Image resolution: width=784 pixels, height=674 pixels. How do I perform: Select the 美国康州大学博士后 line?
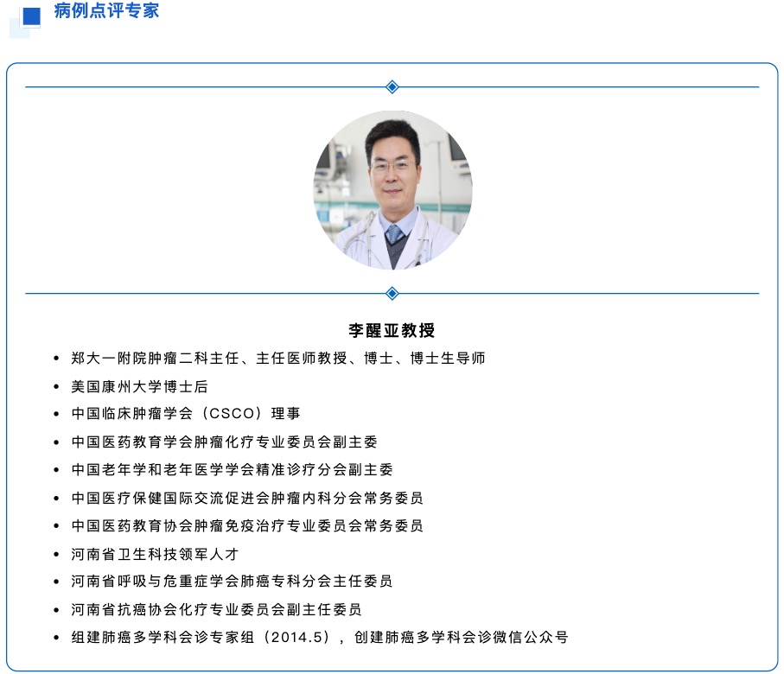tap(139, 386)
